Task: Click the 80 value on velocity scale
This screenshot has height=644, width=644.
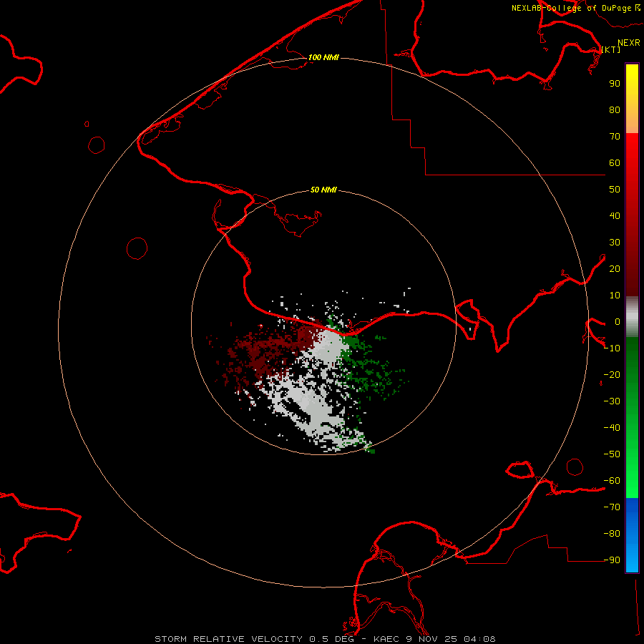Action: [615, 109]
